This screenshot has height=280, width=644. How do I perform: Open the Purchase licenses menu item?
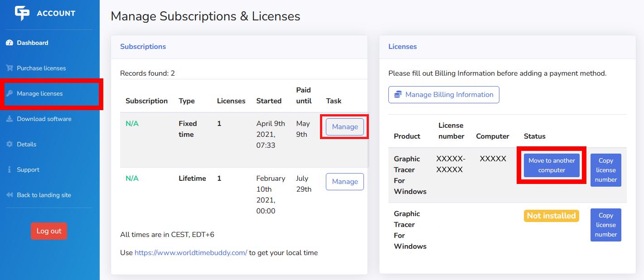[x=41, y=68]
